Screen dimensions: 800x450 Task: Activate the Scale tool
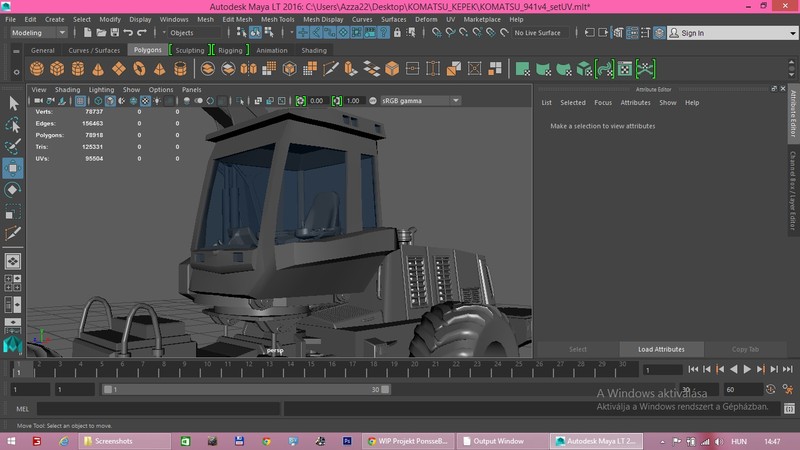click(13, 212)
